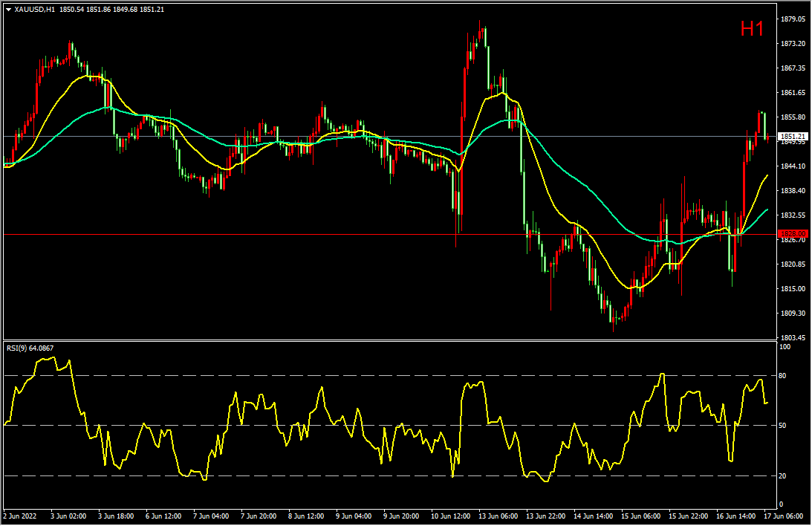Viewport: 812px width, 526px height.
Task: Click the 1820.85 price axis label
Action: 793,264
